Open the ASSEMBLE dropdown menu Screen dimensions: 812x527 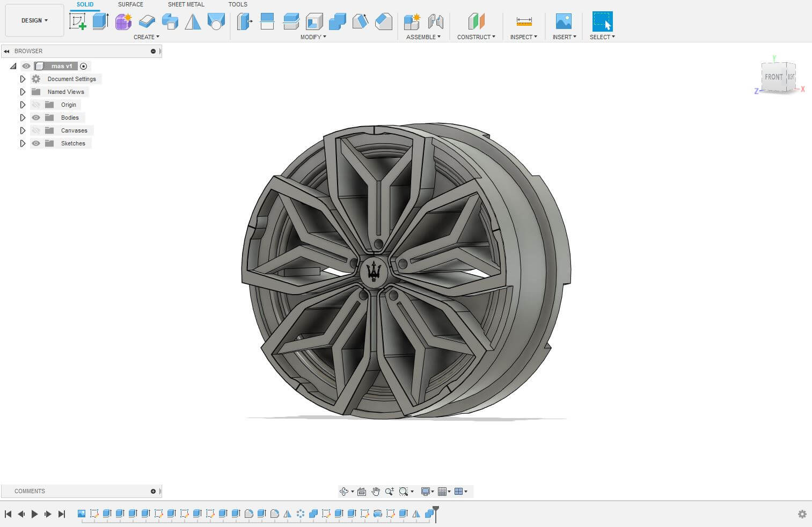point(423,37)
